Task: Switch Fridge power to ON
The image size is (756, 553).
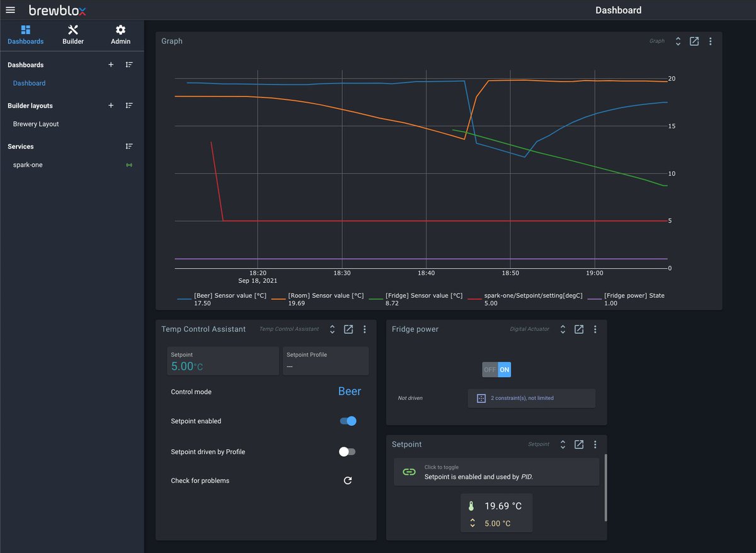Action: point(504,370)
